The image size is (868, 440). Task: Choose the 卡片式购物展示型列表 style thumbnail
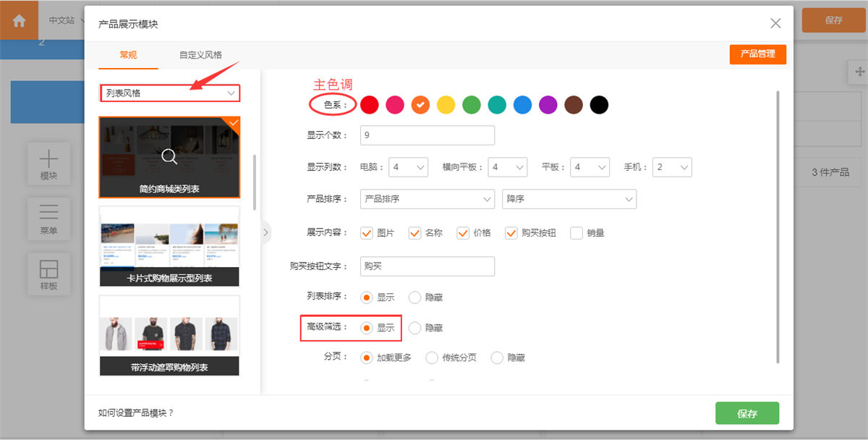(169, 246)
